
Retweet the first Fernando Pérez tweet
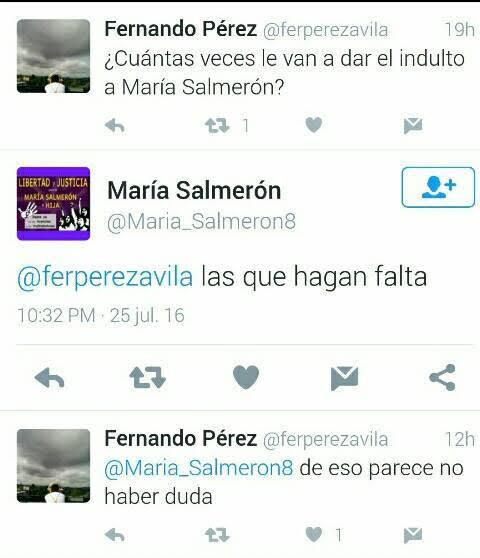tap(217, 126)
